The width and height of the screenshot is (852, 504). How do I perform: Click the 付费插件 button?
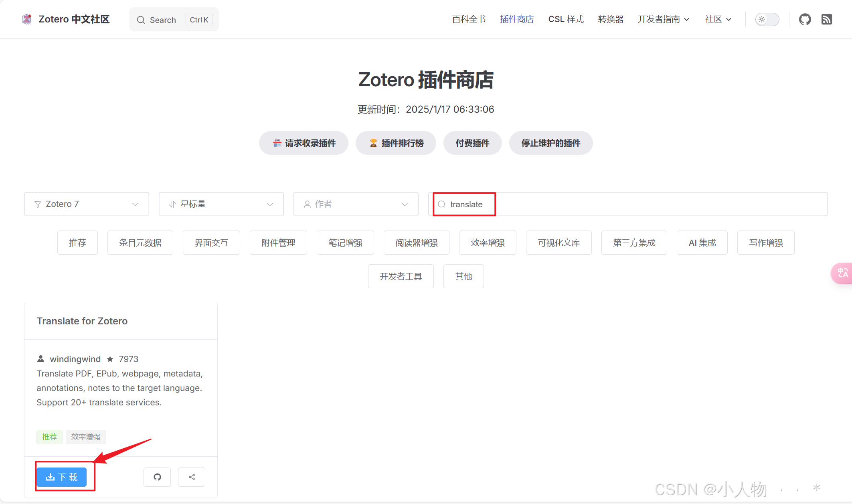(x=472, y=143)
